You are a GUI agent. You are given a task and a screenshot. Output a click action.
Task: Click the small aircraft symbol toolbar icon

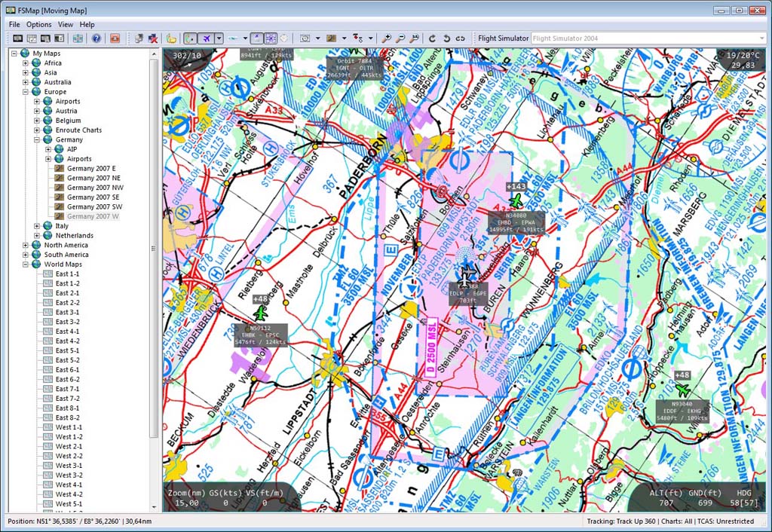point(233,38)
